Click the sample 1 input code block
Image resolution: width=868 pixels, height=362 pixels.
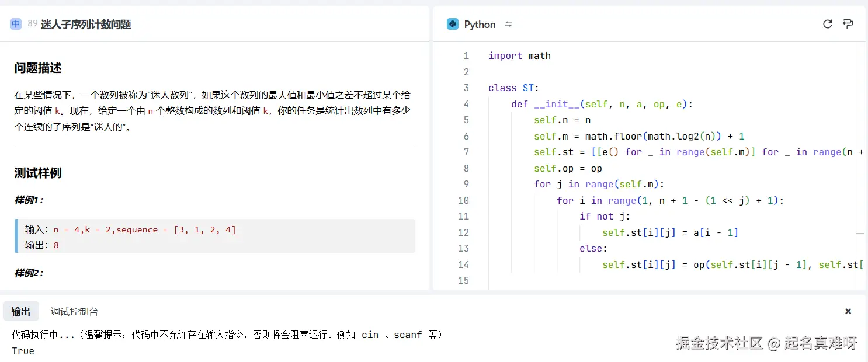[x=215, y=236]
